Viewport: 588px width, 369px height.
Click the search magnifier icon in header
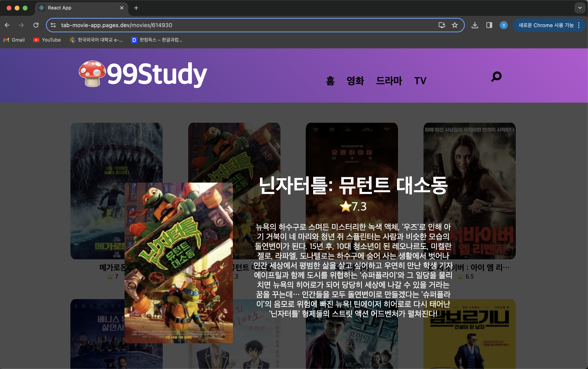[496, 77]
